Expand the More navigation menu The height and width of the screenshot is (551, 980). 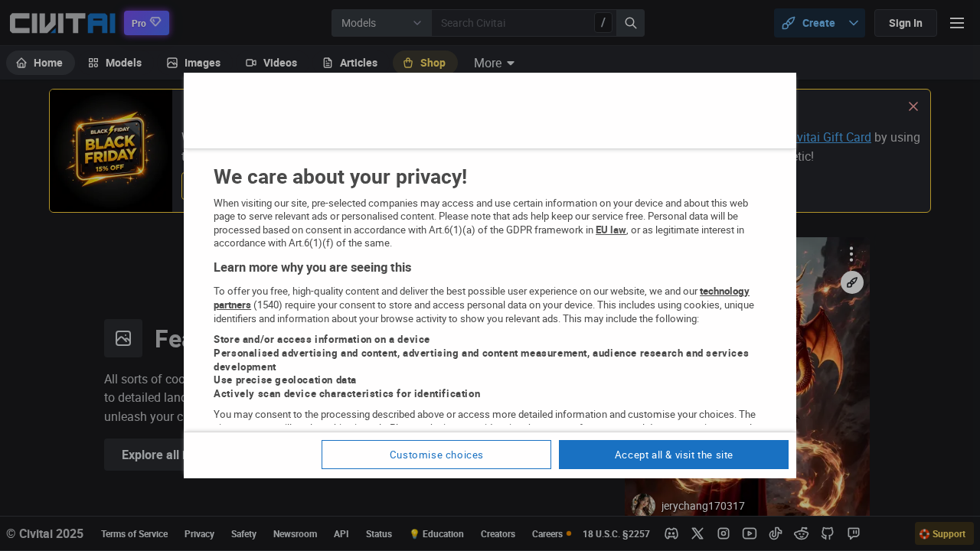point(493,63)
